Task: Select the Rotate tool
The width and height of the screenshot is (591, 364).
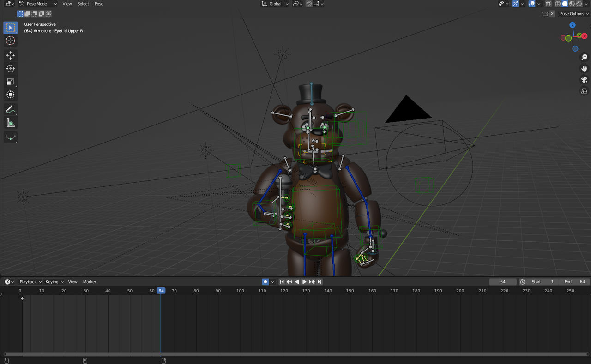Action: coord(10,68)
